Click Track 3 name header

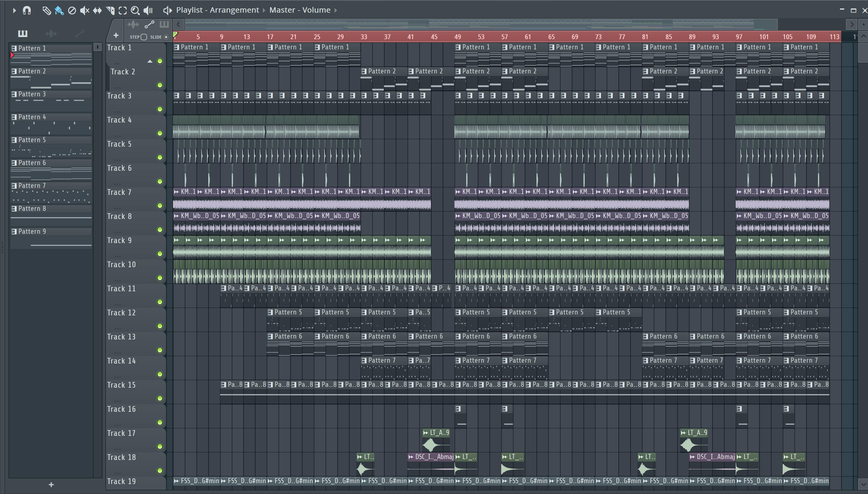[119, 96]
